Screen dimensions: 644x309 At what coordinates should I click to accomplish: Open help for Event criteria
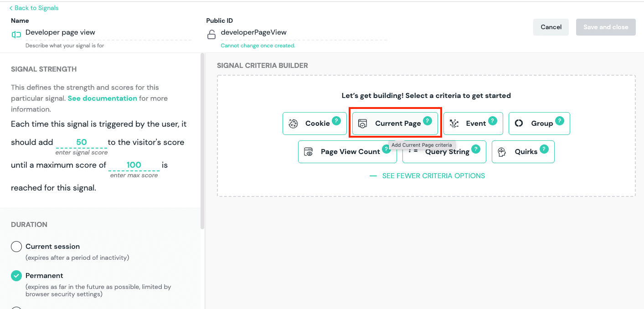point(493,121)
